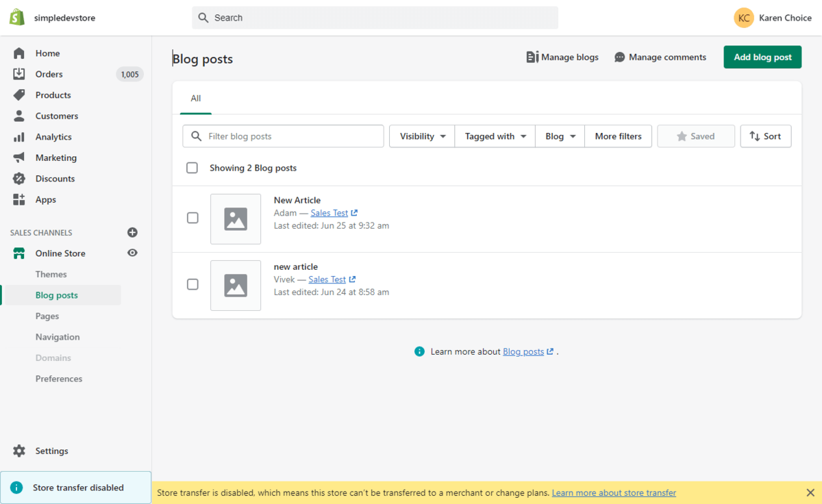The width and height of the screenshot is (822, 504).
Task: Open Settings via gear icon
Action: tap(19, 451)
